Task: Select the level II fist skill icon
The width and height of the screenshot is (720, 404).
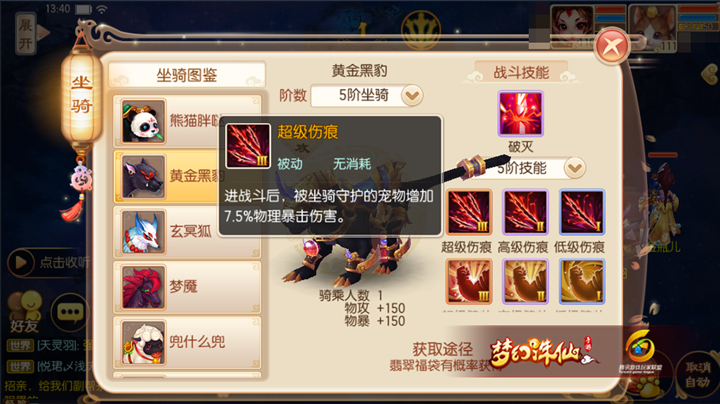Action: (x=525, y=281)
